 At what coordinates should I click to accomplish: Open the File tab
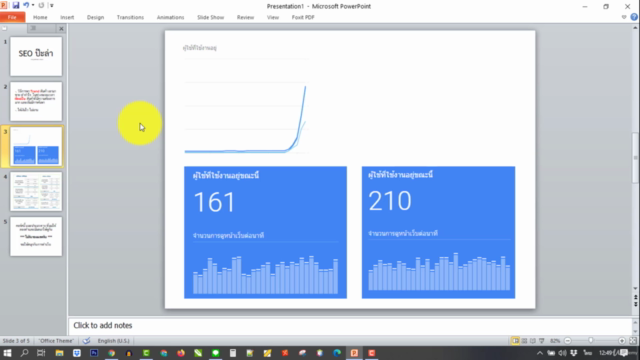12,17
